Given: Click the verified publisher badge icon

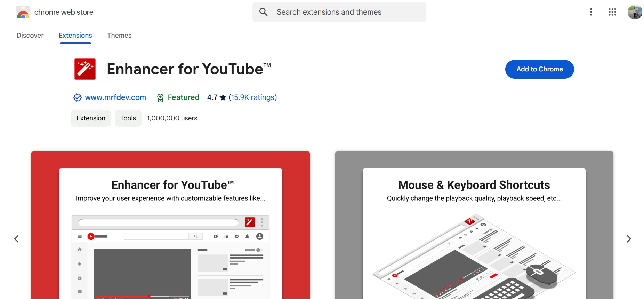Looking at the screenshot, I should (x=77, y=97).
